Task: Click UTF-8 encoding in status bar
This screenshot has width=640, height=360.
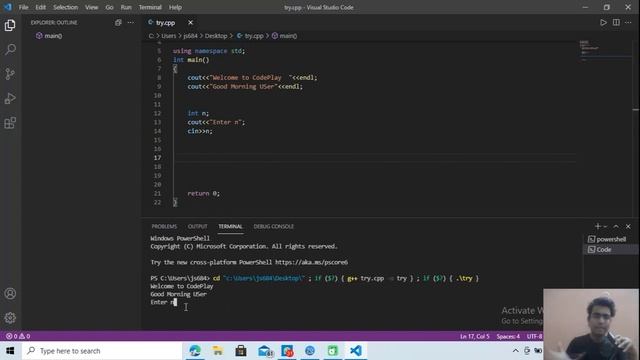Action: 534,336
